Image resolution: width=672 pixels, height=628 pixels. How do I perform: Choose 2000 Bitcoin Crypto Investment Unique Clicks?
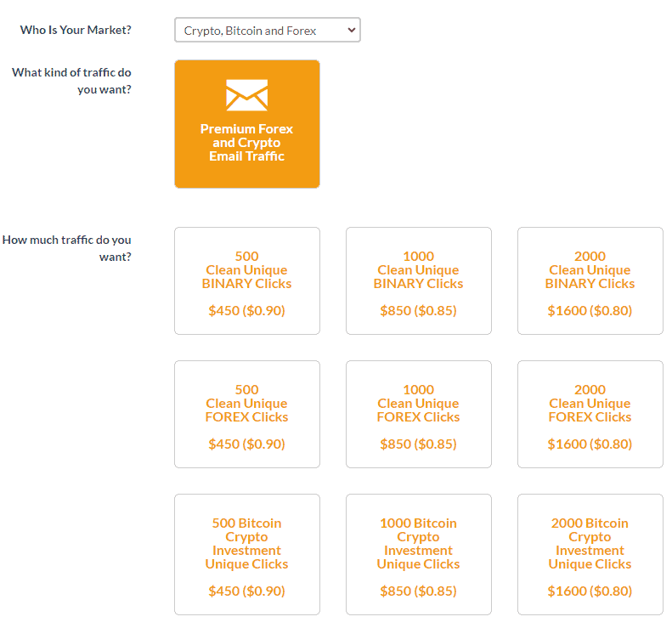coord(590,554)
